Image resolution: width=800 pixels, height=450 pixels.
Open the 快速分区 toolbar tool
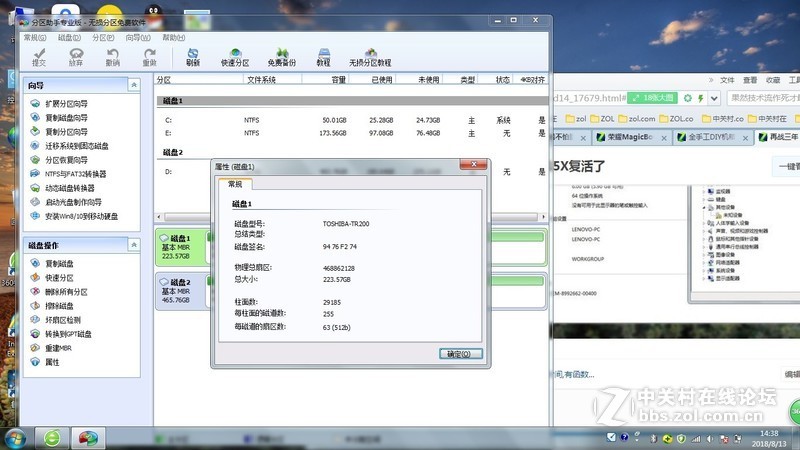coord(235,57)
